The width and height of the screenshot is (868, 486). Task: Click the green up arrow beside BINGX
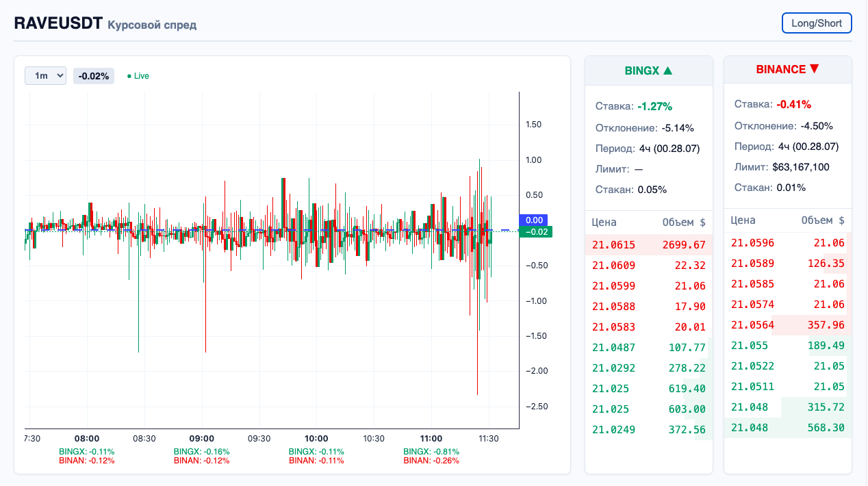667,69
